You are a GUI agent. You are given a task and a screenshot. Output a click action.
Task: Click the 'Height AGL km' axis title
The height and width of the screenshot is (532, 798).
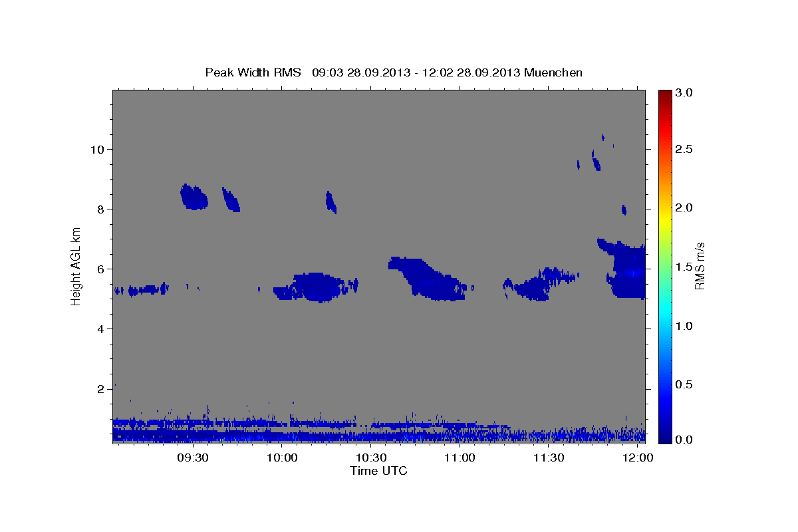[76, 266]
